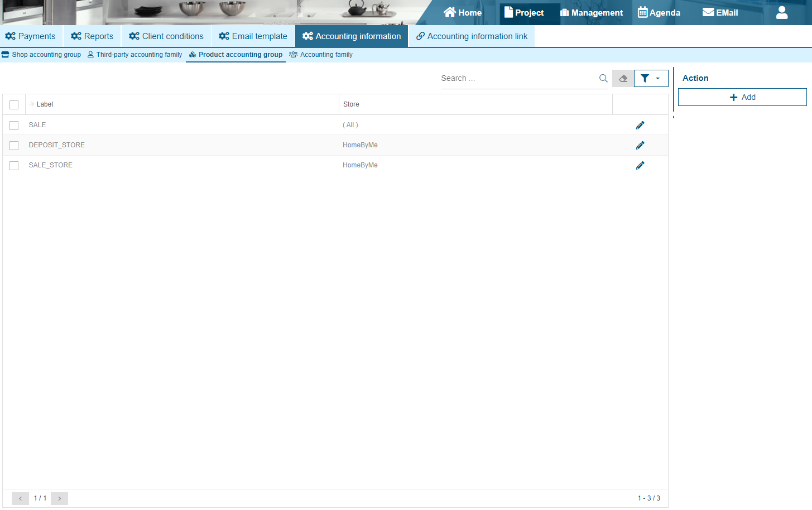Open the Agenda calendar
812x510 pixels.
[x=659, y=12]
